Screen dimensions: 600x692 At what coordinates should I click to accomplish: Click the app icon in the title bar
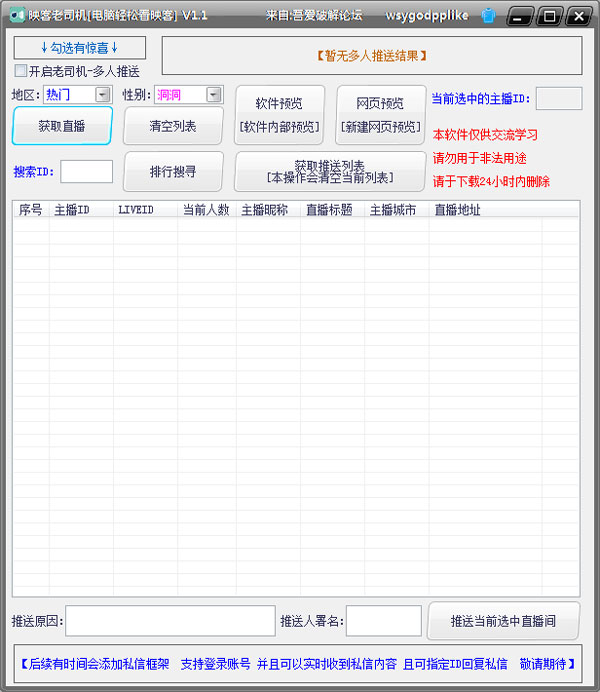point(16,15)
